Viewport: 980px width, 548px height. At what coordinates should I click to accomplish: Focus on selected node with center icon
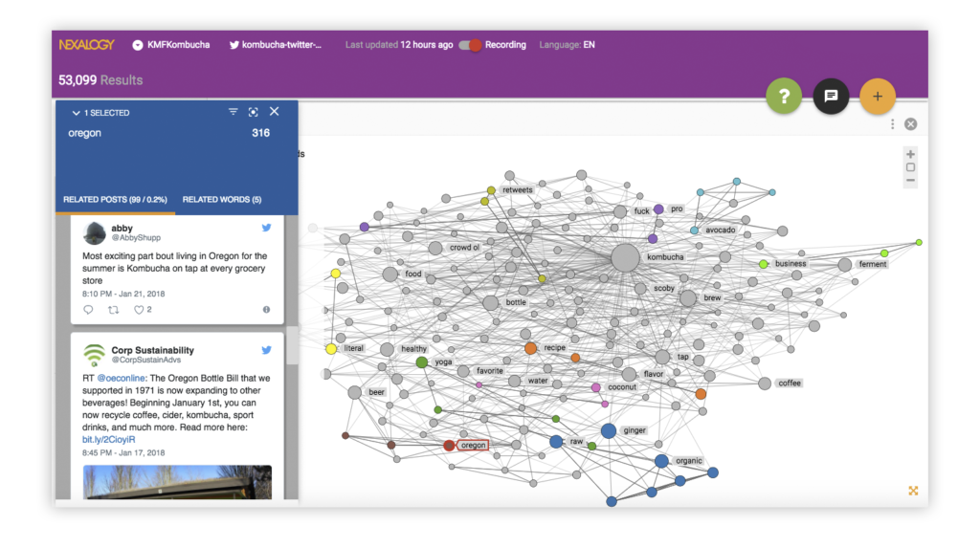(x=254, y=112)
